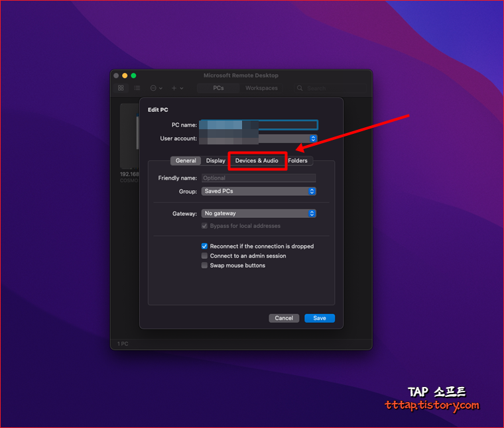Enable Swap mouse buttons checkbox
This screenshot has width=504, height=428.
tap(204, 266)
